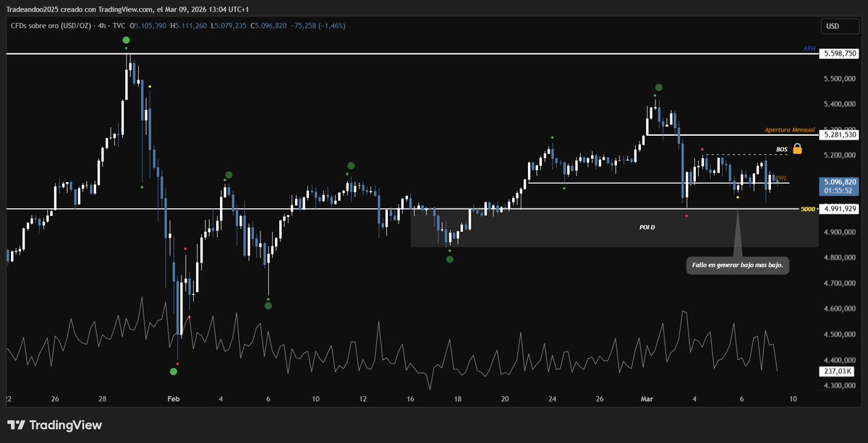The image size is (868, 443).
Task: Click the chart title CFDs sobre oro (USD/OZ)
Action: tap(50, 25)
